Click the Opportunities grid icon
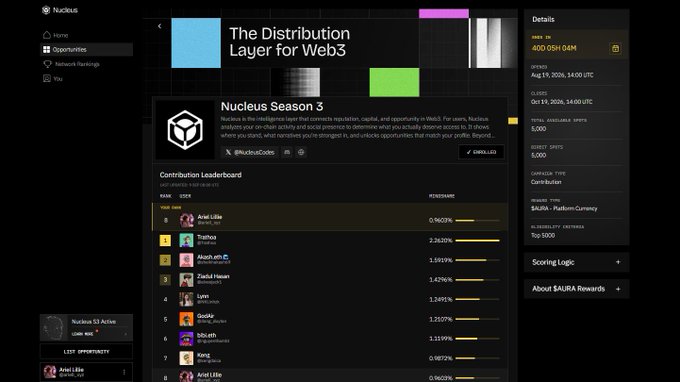Image resolution: width=680 pixels, height=382 pixels. click(x=46, y=49)
